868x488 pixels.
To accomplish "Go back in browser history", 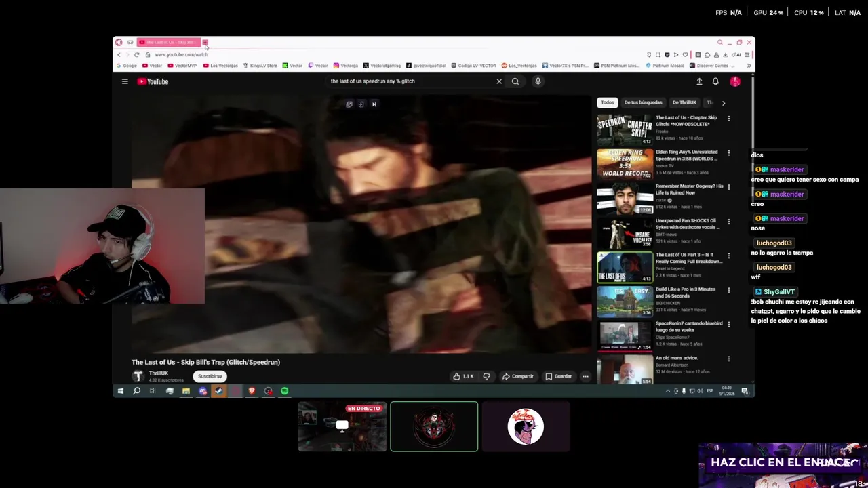I will [119, 54].
